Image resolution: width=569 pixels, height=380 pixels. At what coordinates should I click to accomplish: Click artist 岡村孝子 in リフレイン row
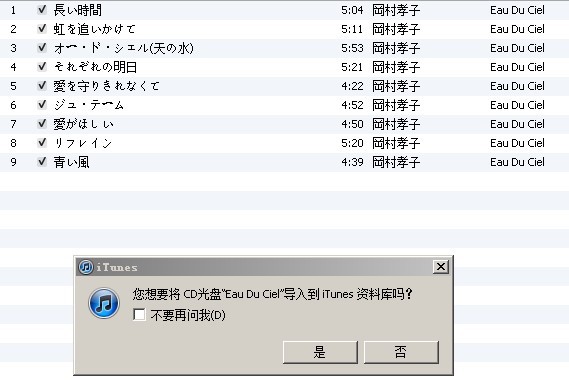point(396,143)
